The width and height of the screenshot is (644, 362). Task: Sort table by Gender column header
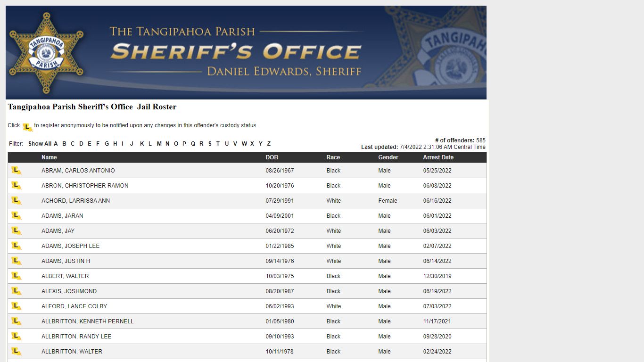coord(388,157)
